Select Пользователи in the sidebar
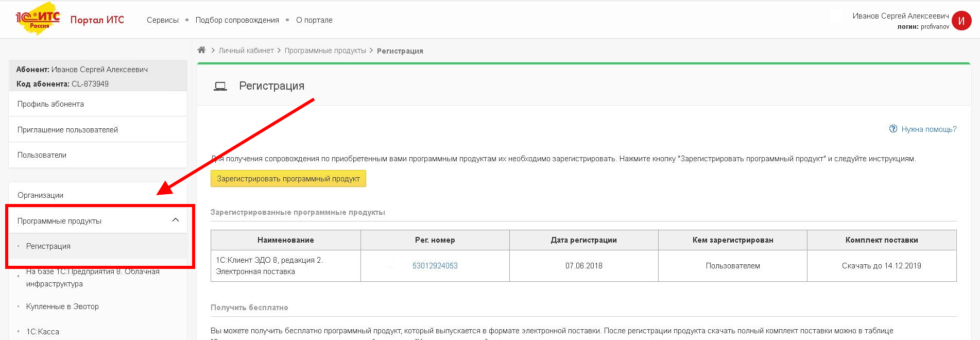 [42, 155]
